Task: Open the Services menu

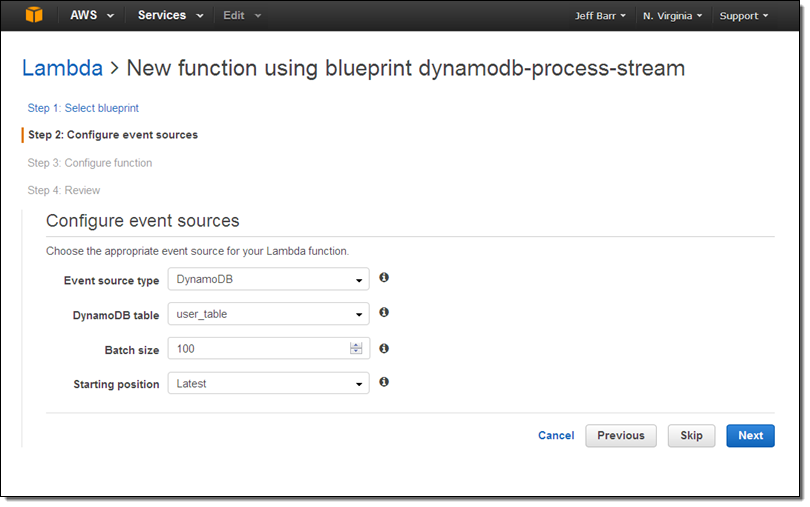Action: (170, 16)
